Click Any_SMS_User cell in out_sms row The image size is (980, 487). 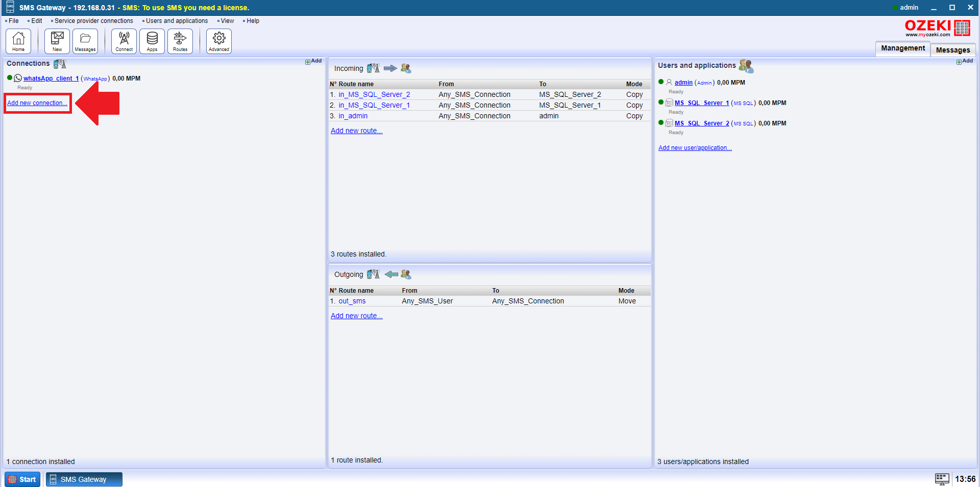point(427,301)
